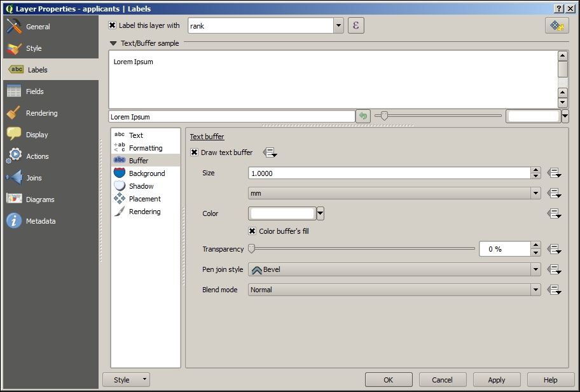The height and width of the screenshot is (392, 580).
Task: Click the Transparency 0 % value field
Action: pyautogui.click(x=505, y=249)
